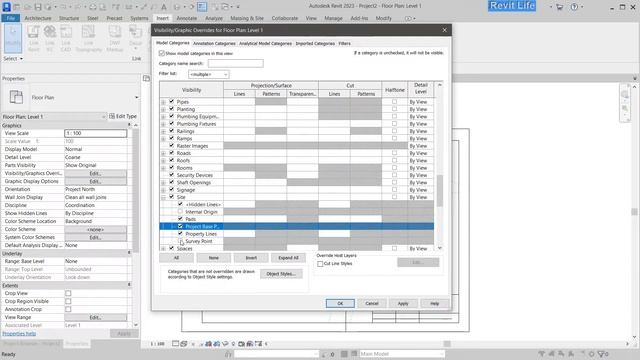
Task: Switch to Annotation Categories tab
Action: pos(214,43)
